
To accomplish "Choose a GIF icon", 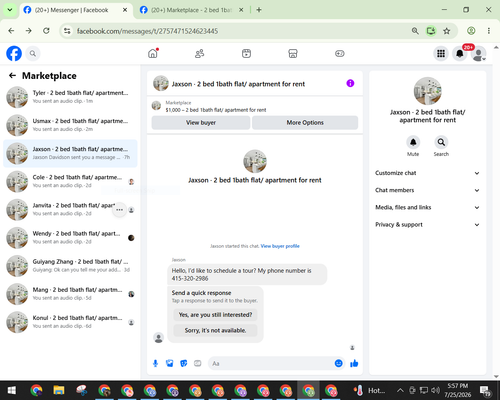I will pyautogui.click(x=198, y=363).
